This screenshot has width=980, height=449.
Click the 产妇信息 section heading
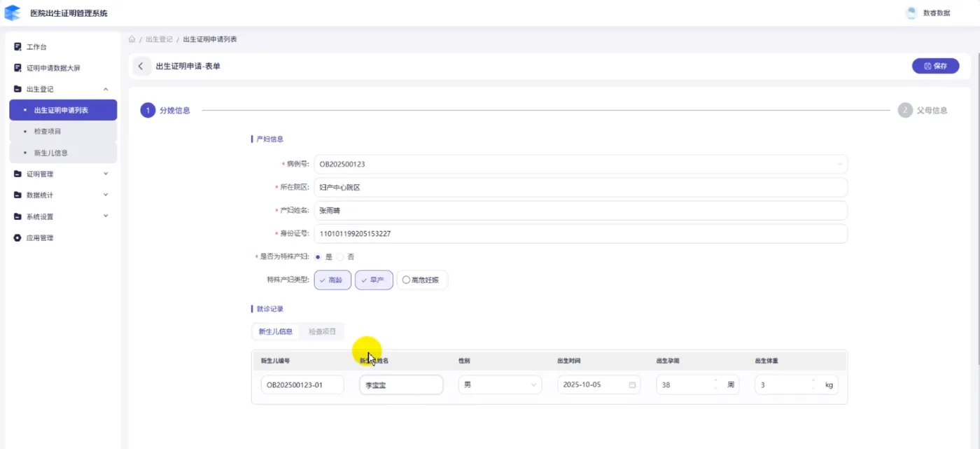point(270,139)
